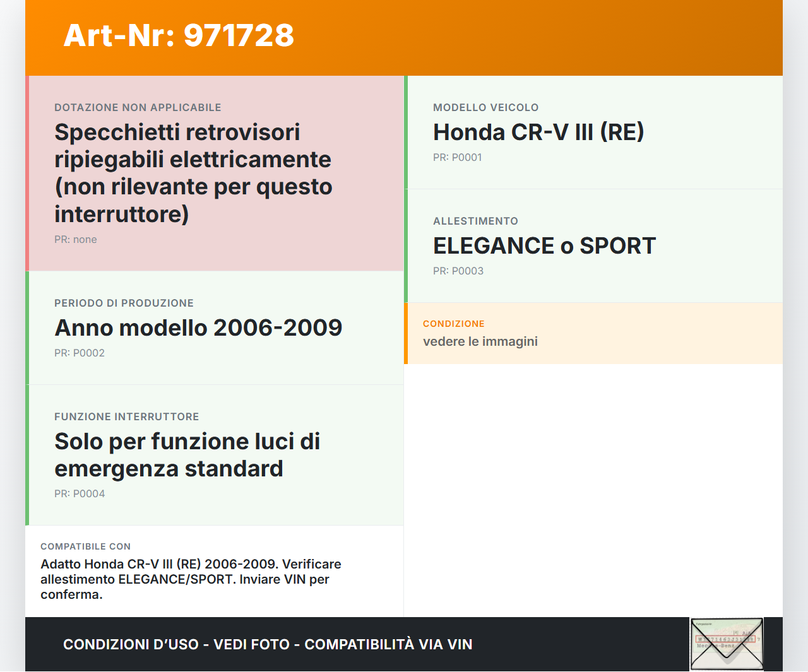Screen dimensions: 808x672
Task: Click the 'Adatto Honda CR-V III' compatibility paragraph
Action: coord(191,579)
